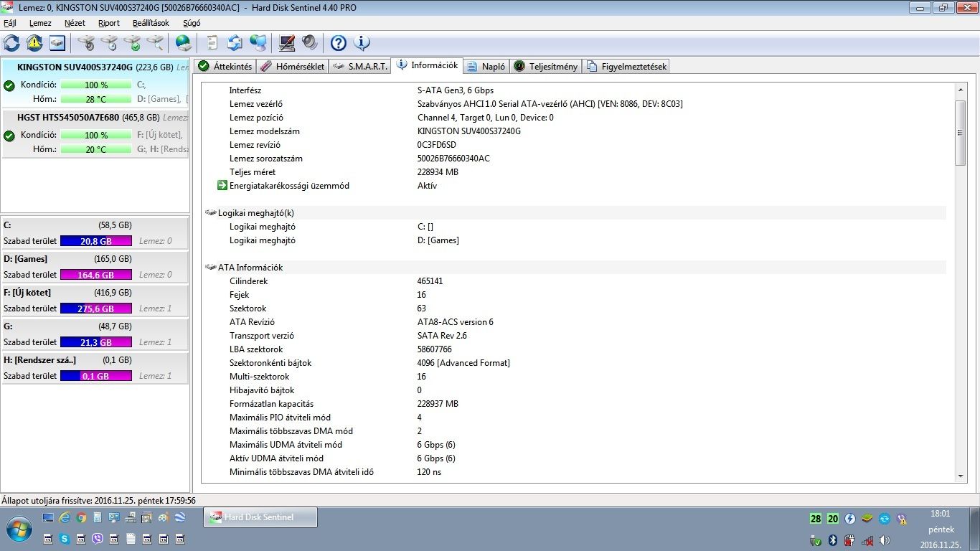Click the refresh icon with yellow warning triangle
This screenshot has width=980, height=551.
tap(34, 43)
